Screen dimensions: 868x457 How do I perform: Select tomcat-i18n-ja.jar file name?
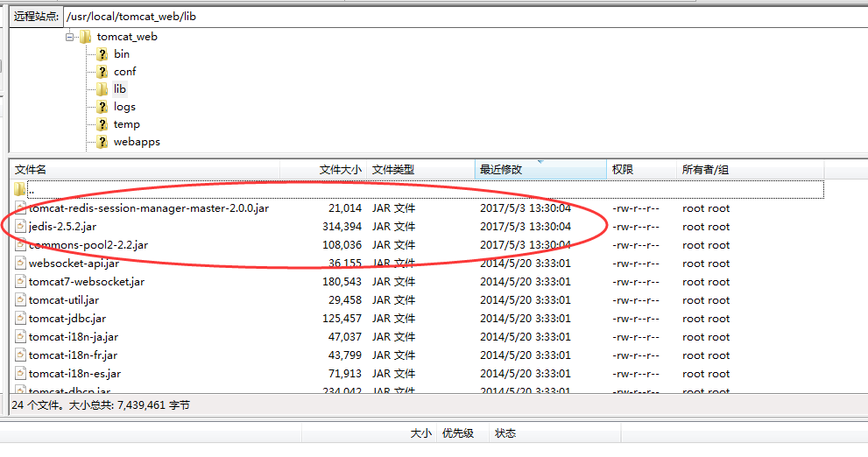pos(74,336)
